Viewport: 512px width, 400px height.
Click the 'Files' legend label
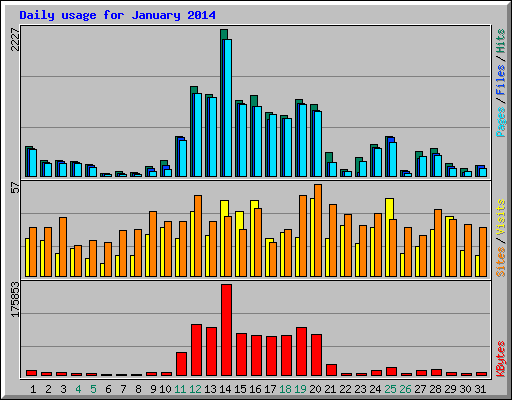[x=501, y=79]
